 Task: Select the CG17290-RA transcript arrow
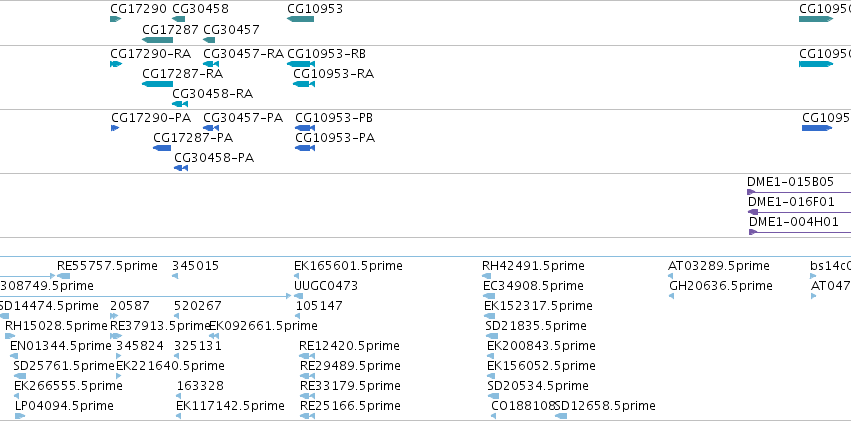tap(116, 64)
